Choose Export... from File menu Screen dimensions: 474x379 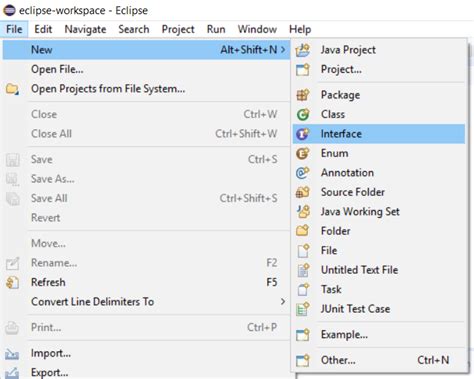coord(146,372)
